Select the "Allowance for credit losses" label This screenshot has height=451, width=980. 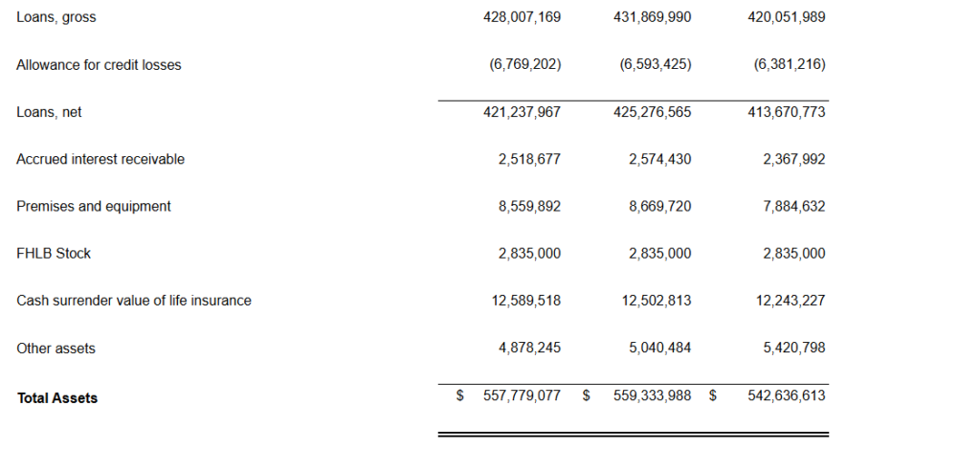[99, 65]
